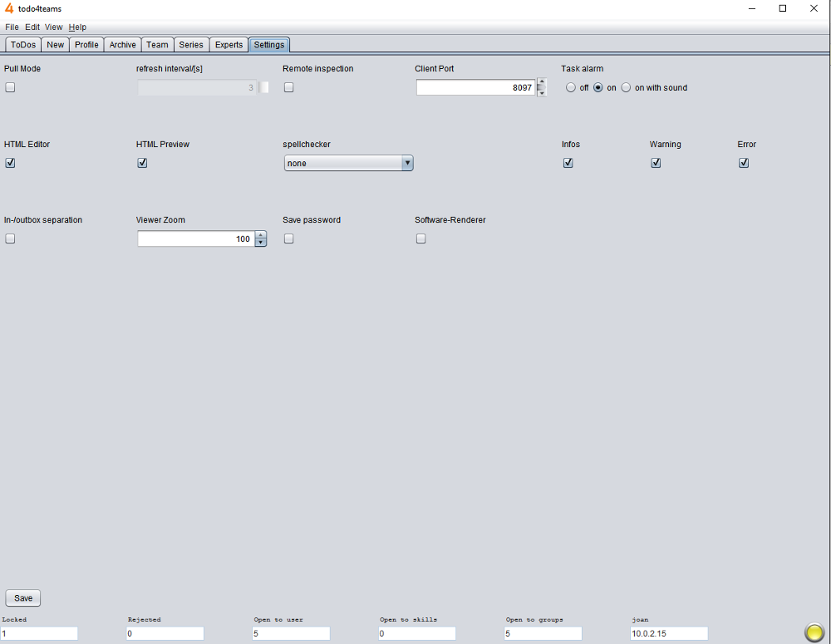Decrease Client Port with down arrow

pyautogui.click(x=541, y=92)
